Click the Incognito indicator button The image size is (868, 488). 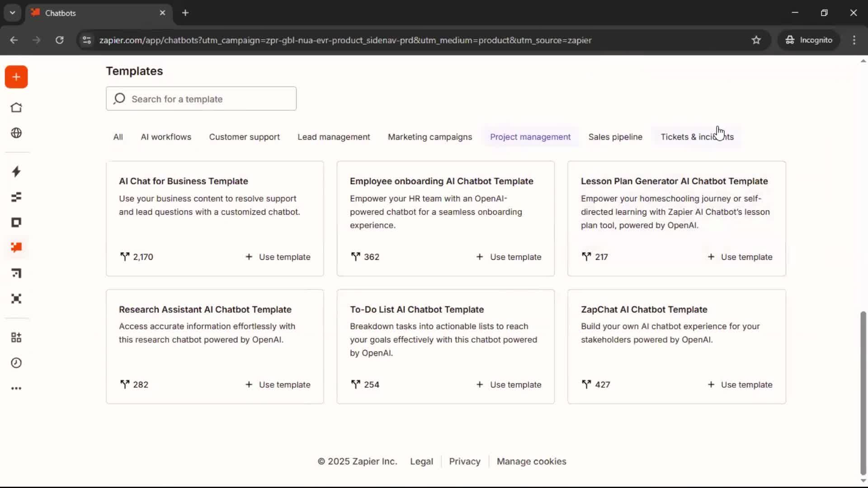click(x=809, y=40)
